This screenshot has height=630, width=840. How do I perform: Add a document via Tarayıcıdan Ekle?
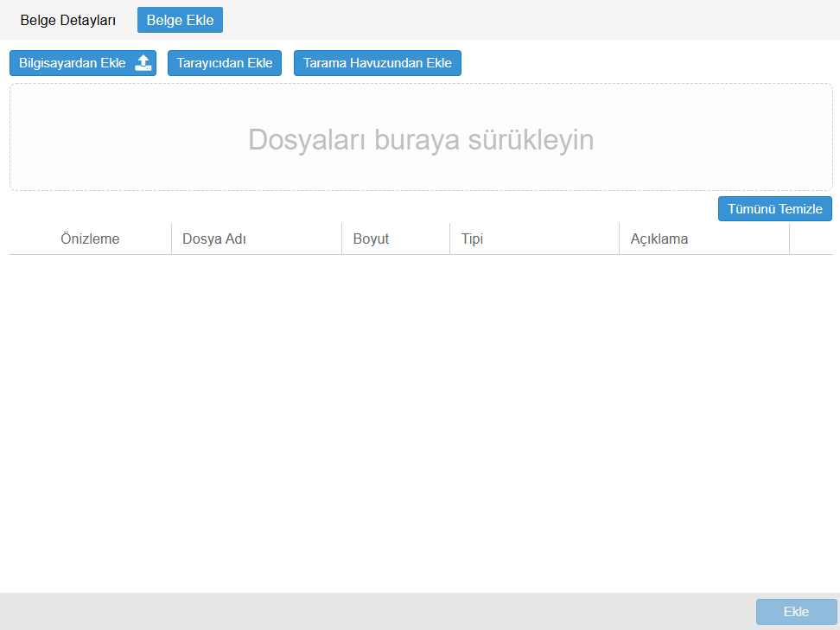point(225,63)
